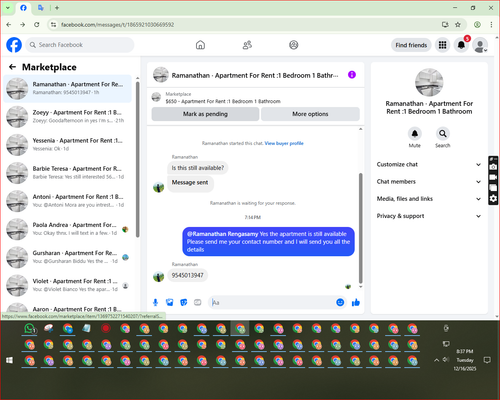This screenshot has height=400, width=500.
Task: Open the View buyer profile link
Action: pyautogui.click(x=284, y=143)
